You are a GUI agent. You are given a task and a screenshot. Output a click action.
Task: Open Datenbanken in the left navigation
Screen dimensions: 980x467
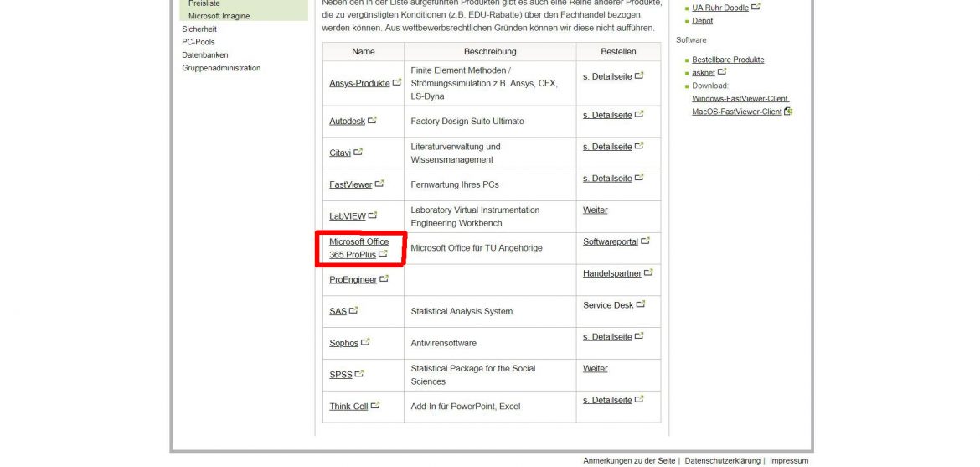pos(205,55)
